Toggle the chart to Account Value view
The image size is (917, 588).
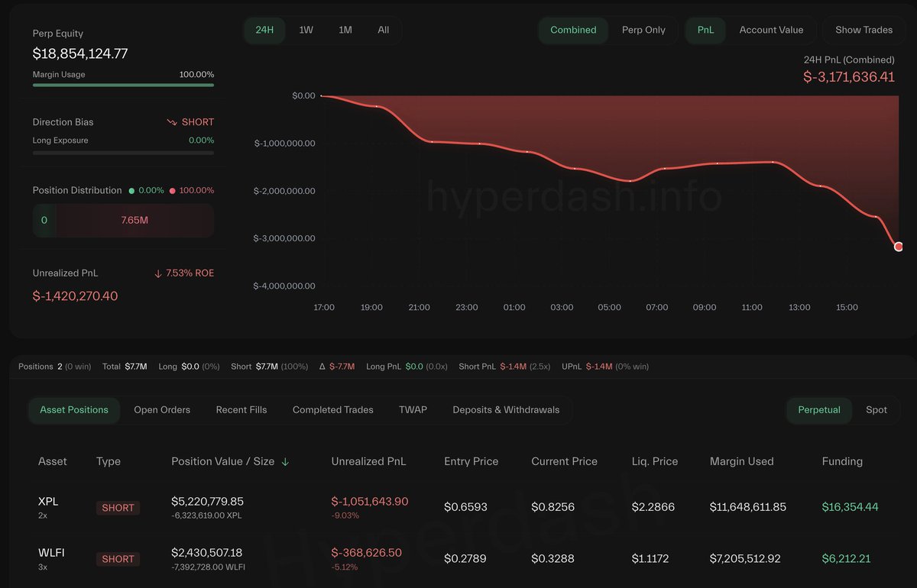pos(771,30)
